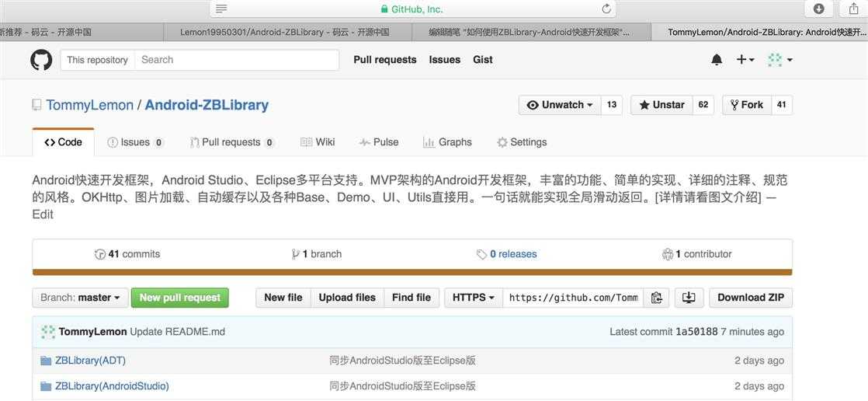The image size is (868, 401).
Task: Click the language breakdown color bar
Action: [x=412, y=272]
